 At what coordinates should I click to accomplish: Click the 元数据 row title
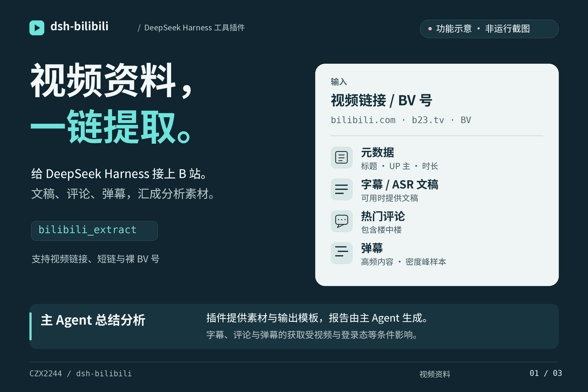coord(377,153)
